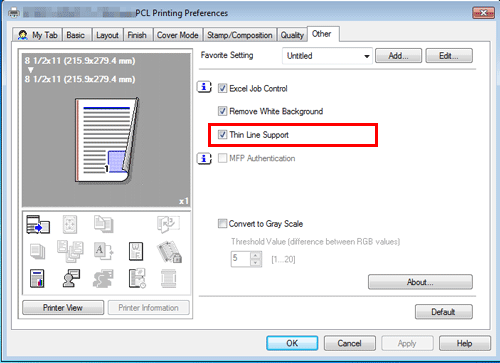Open the Layout tab
The width and height of the screenshot is (500, 363).
click(x=107, y=35)
